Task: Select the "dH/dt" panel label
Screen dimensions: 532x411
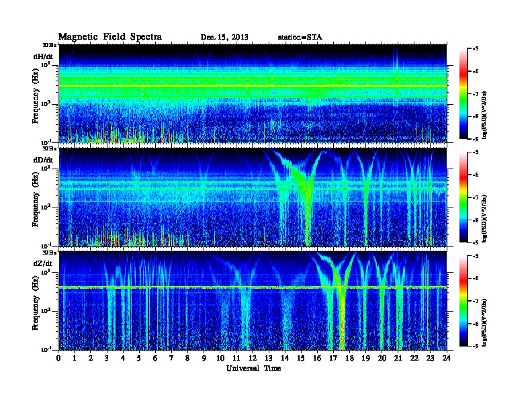Action: (43, 56)
